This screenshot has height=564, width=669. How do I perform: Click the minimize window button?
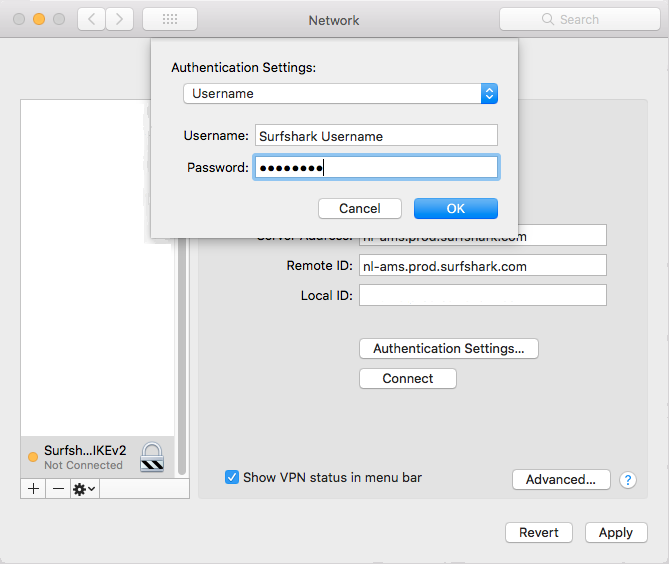pyautogui.click(x=39, y=19)
